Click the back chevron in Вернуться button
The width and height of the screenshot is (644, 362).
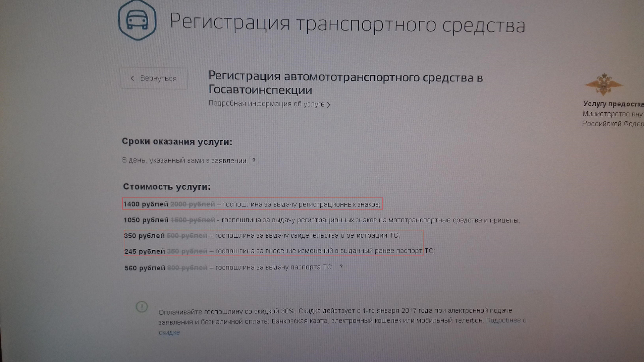[132, 78]
